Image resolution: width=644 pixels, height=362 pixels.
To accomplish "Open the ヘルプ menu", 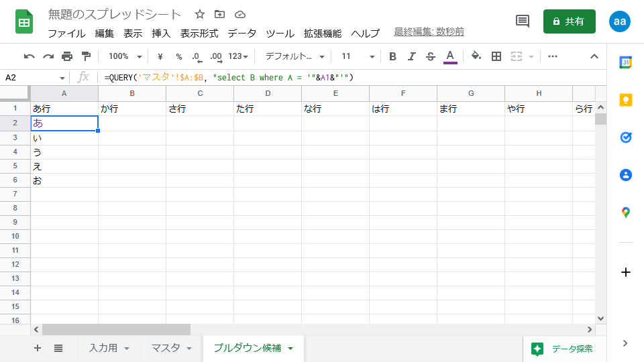I will [365, 34].
